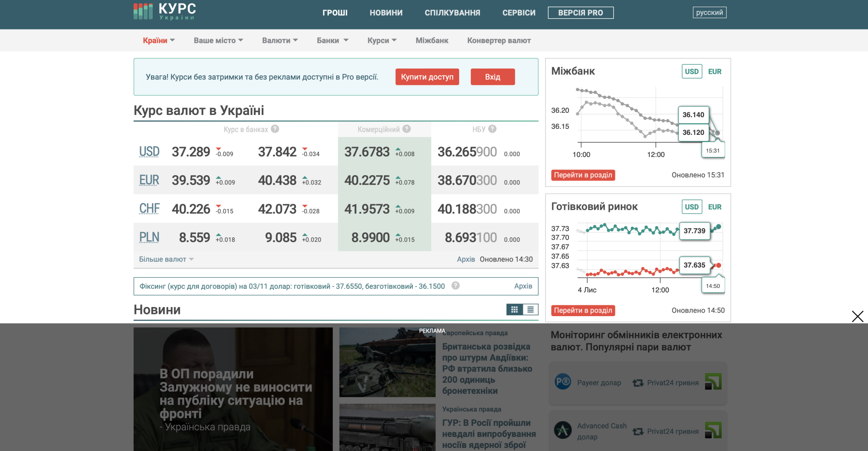Switch news to list view
Viewport: 868px width, 451px height.
530,309
